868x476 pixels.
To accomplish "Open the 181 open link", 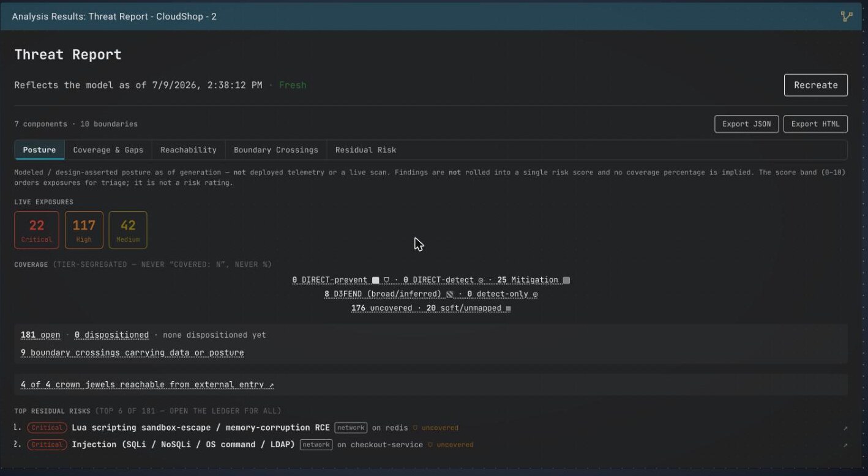I will pos(40,335).
